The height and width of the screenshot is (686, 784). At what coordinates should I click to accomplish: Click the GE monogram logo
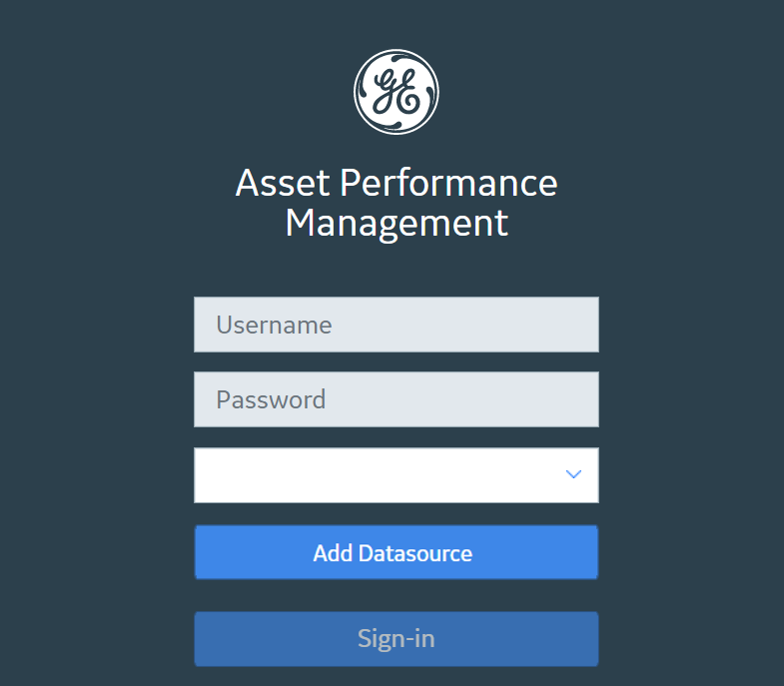tap(396, 92)
